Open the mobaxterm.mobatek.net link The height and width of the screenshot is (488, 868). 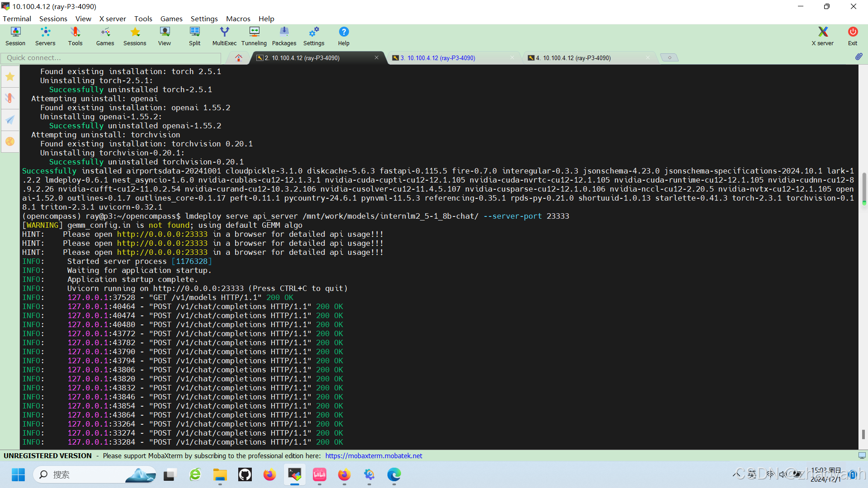click(x=373, y=455)
